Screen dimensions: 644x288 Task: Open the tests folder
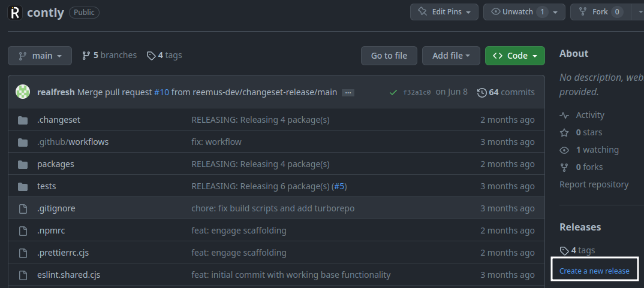[x=46, y=186]
